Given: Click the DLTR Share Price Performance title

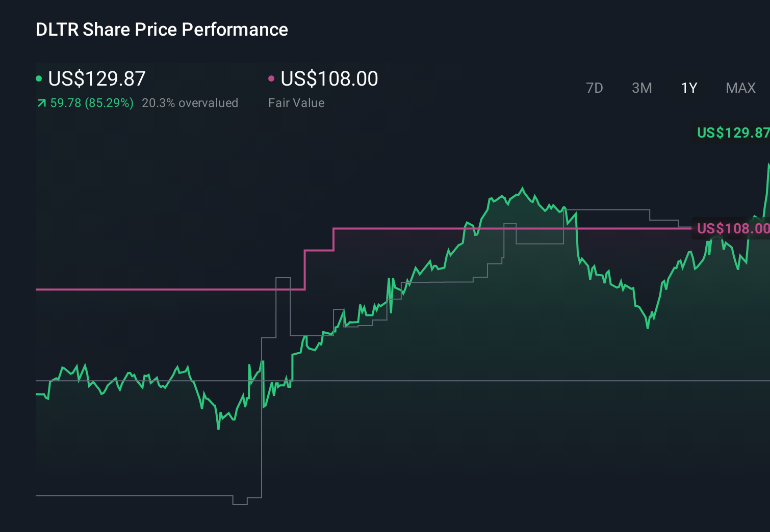Looking at the screenshot, I should point(161,30).
